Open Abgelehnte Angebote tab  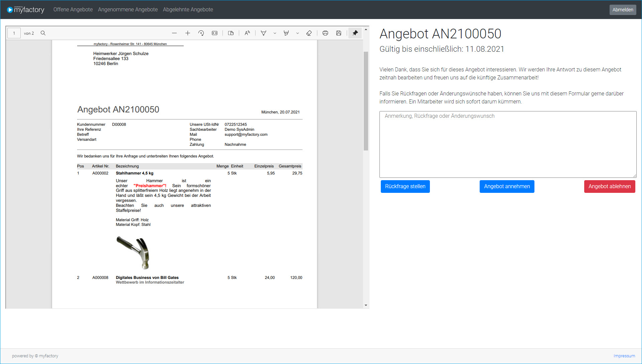(x=188, y=9)
